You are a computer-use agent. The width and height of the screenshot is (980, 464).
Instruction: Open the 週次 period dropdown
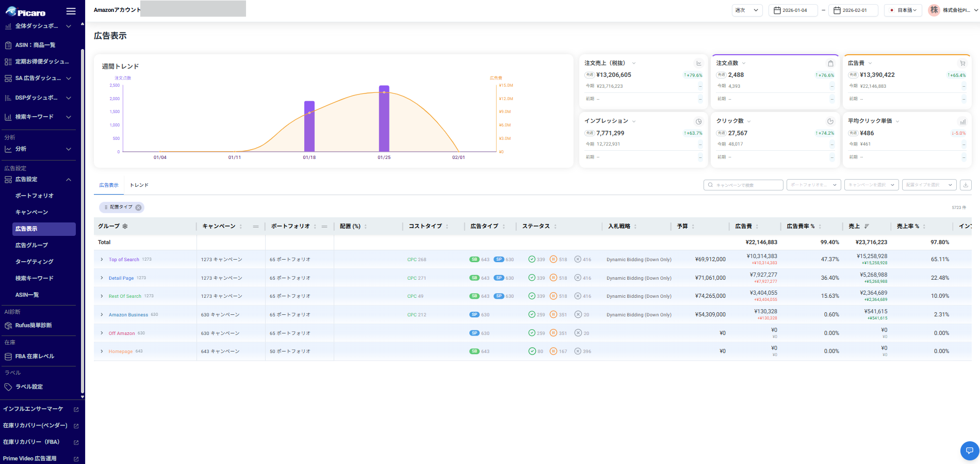pyautogui.click(x=747, y=10)
